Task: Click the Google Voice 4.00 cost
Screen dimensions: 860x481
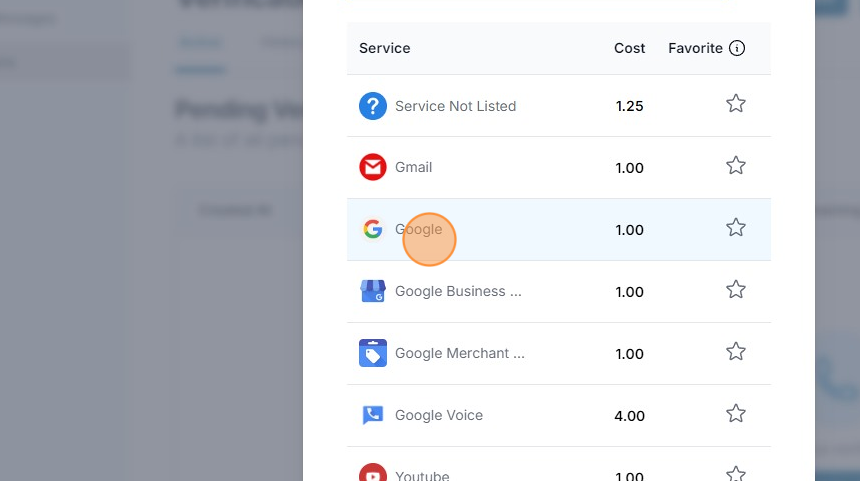Action: (629, 416)
